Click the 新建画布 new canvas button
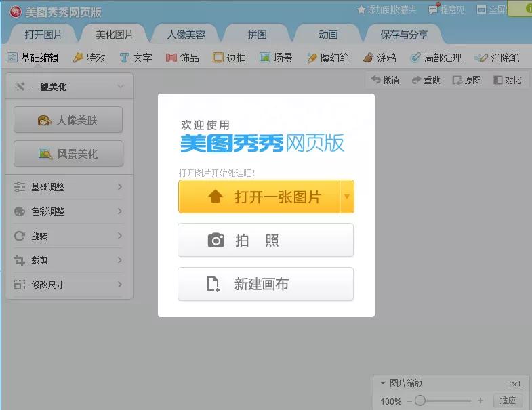Screen dimensions: 532x410 coord(266,285)
